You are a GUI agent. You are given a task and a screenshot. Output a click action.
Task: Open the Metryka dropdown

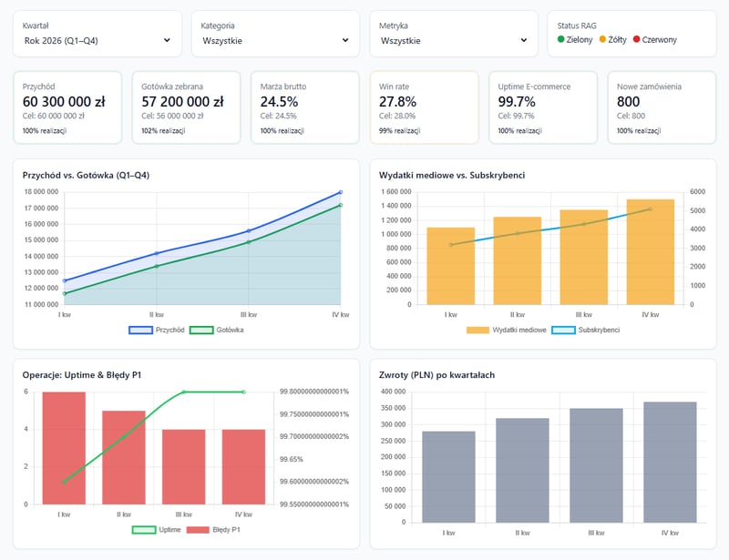[453, 40]
